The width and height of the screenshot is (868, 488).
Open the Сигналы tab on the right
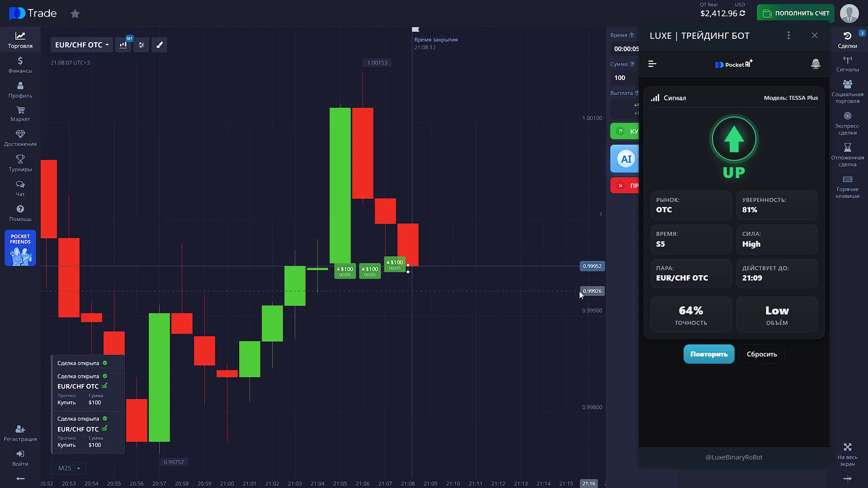(x=847, y=64)
